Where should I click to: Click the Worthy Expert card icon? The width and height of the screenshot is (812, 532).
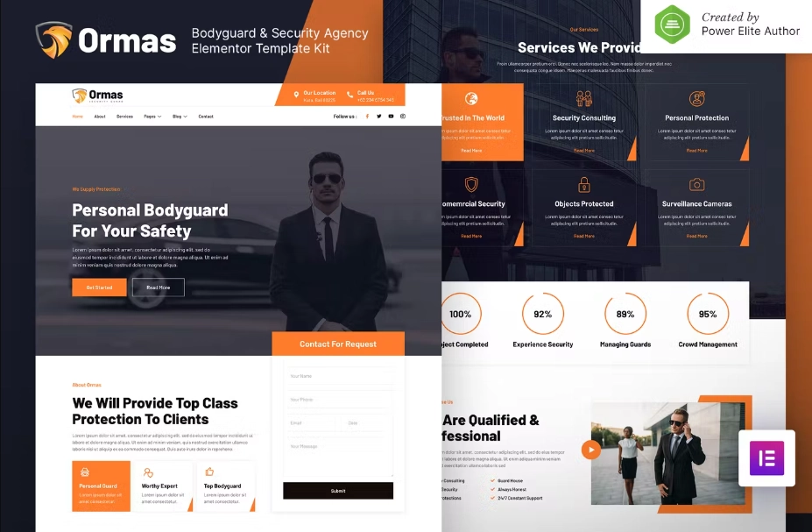click(148, 472)
